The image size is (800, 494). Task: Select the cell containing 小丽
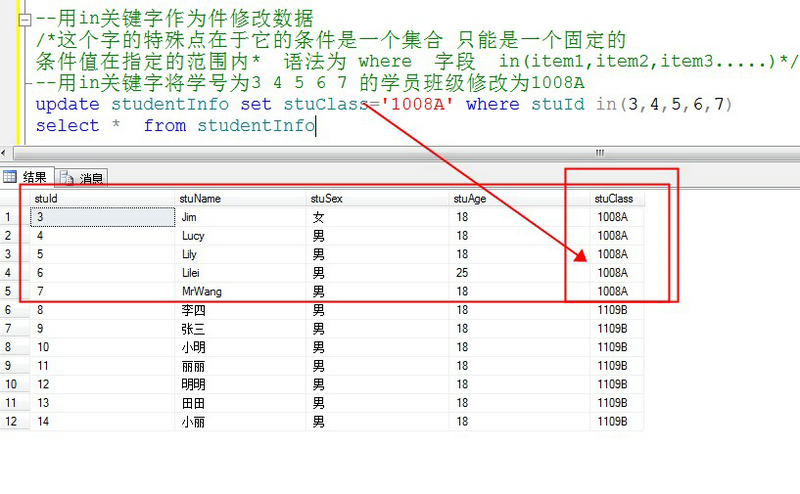point(241,422)
